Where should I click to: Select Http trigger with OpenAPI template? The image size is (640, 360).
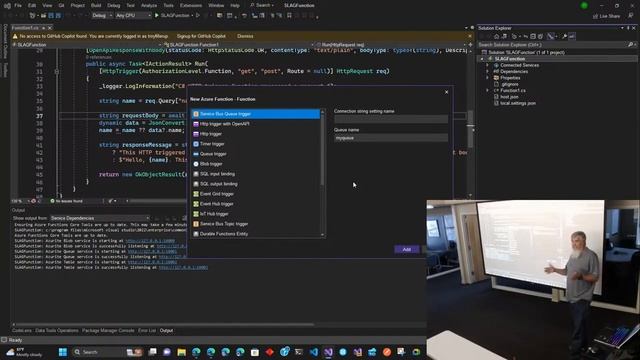click(256, 124)
